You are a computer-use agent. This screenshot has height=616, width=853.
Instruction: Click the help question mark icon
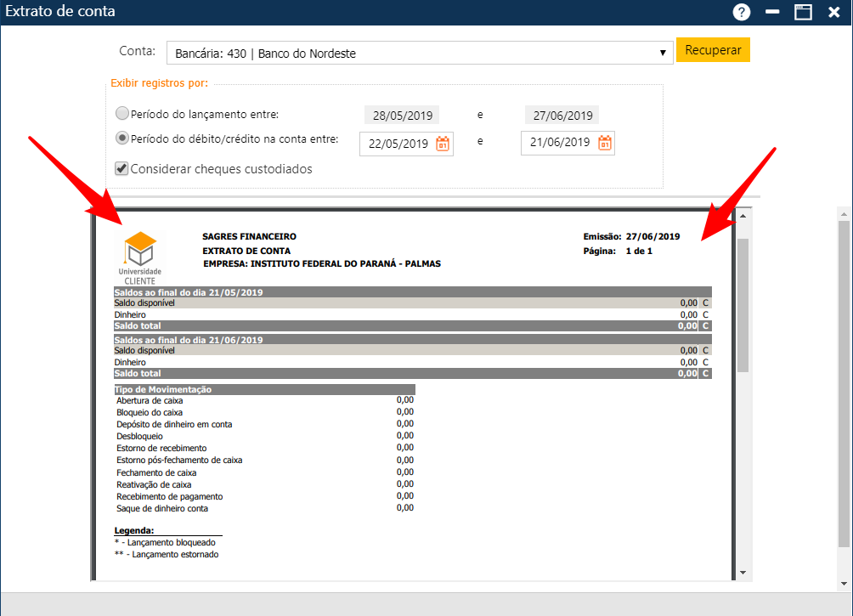(x=741, y=12)
